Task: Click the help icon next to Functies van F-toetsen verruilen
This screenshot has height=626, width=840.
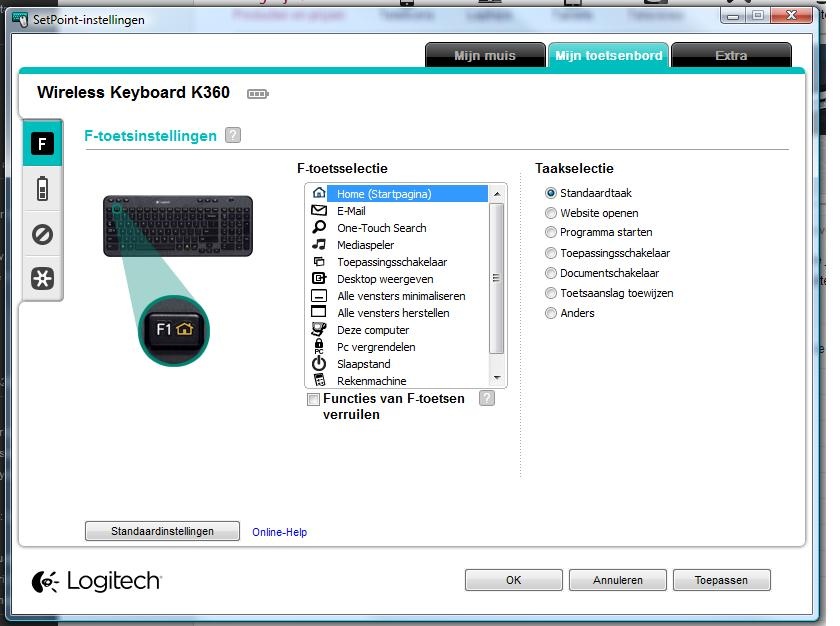Action: point(487,398)
